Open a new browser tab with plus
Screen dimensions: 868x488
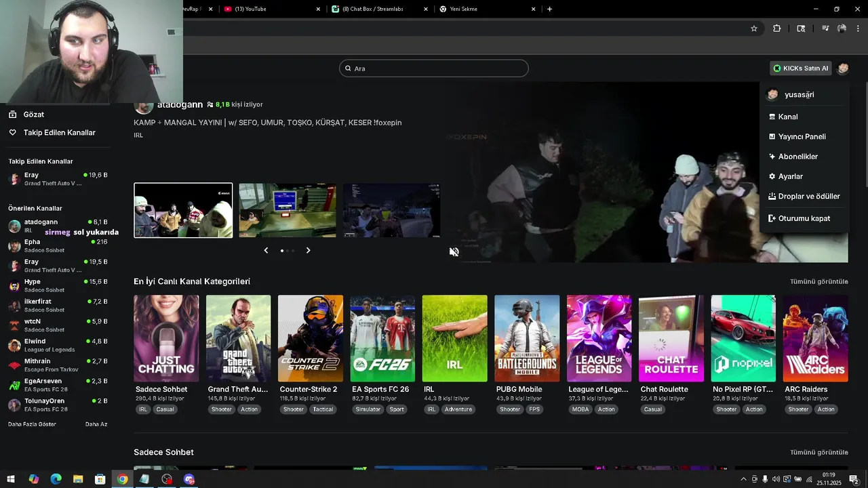coord(549,9)
